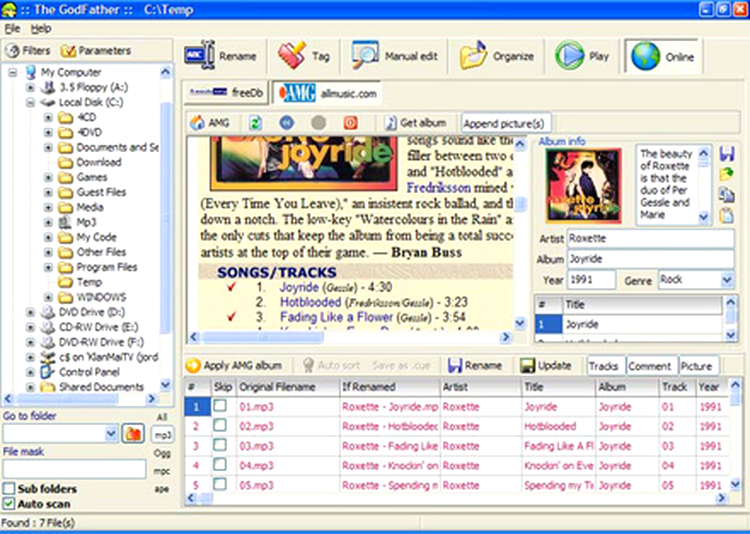Expand the Documents and Settings folder node
The image size is (750, 534).
[x=48, y=147]
